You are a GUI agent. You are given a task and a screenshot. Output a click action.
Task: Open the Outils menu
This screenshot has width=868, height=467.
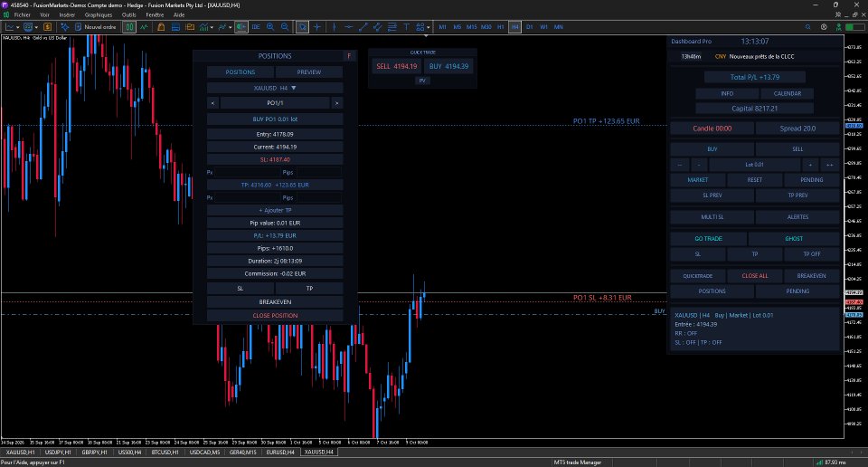point(129,15)
